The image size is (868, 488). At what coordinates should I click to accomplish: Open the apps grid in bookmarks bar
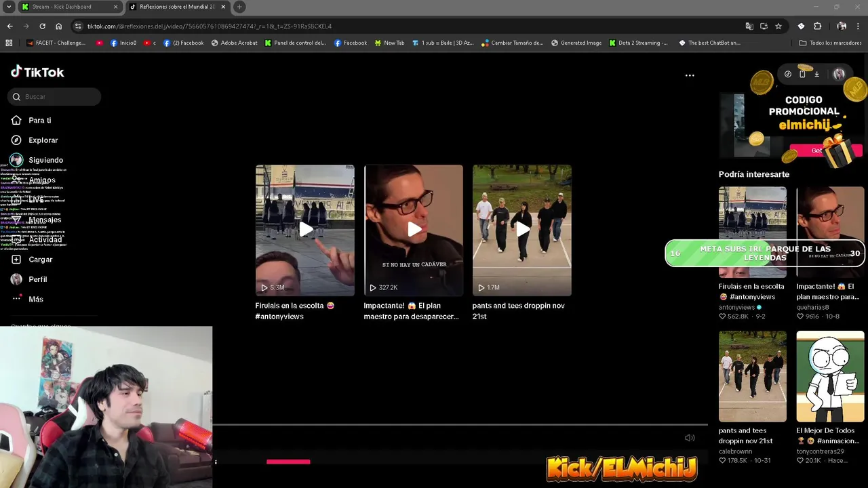9,43
